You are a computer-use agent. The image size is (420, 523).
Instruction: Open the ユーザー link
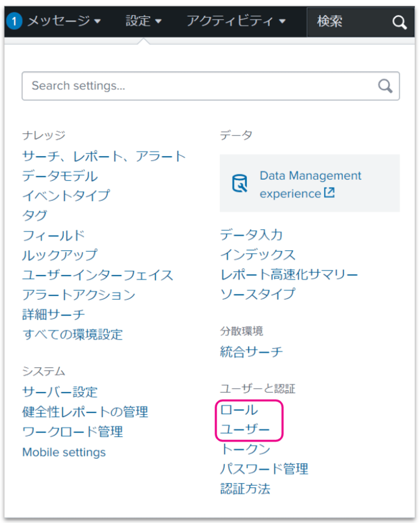point(245,429)
